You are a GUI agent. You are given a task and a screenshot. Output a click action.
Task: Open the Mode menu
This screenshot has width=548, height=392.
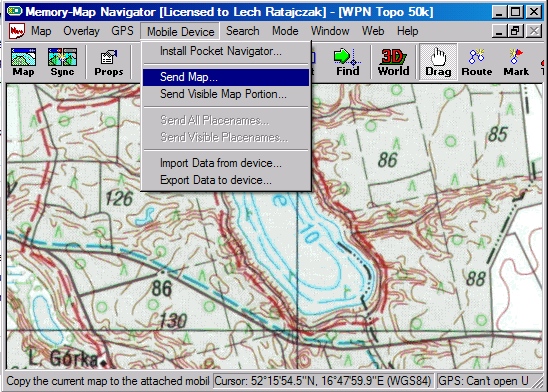[x=285, y=31]
